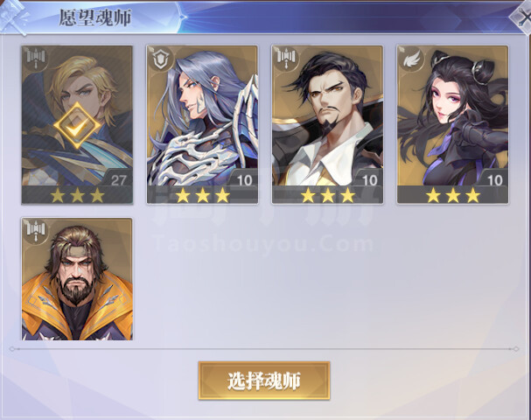Click the 选择魂师 confirm button
The height and width of the screenshot is (420, 531).
pos(264,381)
